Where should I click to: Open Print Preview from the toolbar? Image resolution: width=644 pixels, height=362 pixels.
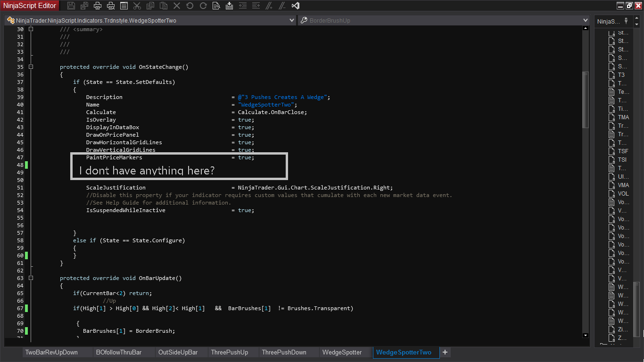(x=111, y=6)
